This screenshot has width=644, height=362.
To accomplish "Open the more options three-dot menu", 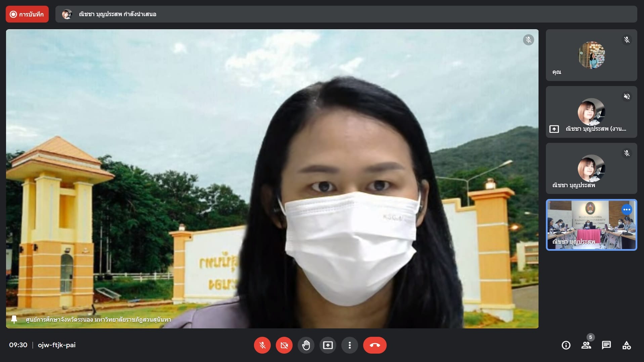I will (x=350, y=345).
